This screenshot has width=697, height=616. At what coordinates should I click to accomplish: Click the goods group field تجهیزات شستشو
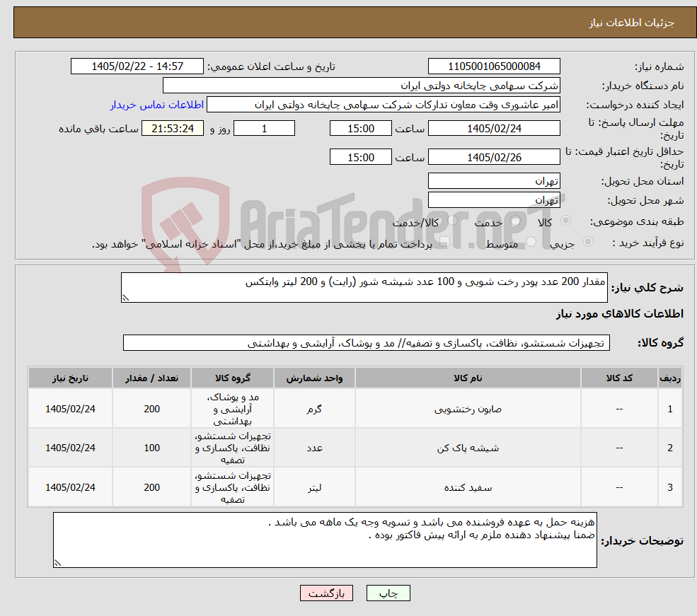point(367,343)
